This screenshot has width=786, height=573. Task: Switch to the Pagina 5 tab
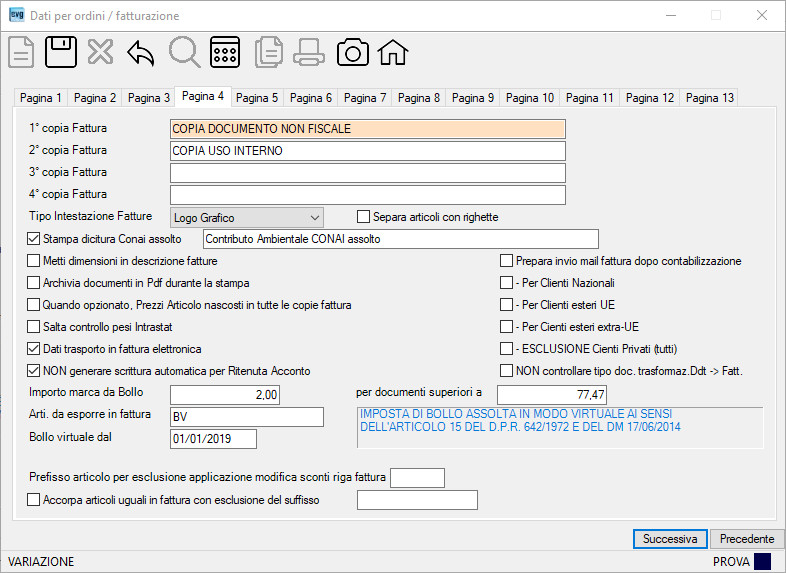click(x=257, y=98)
